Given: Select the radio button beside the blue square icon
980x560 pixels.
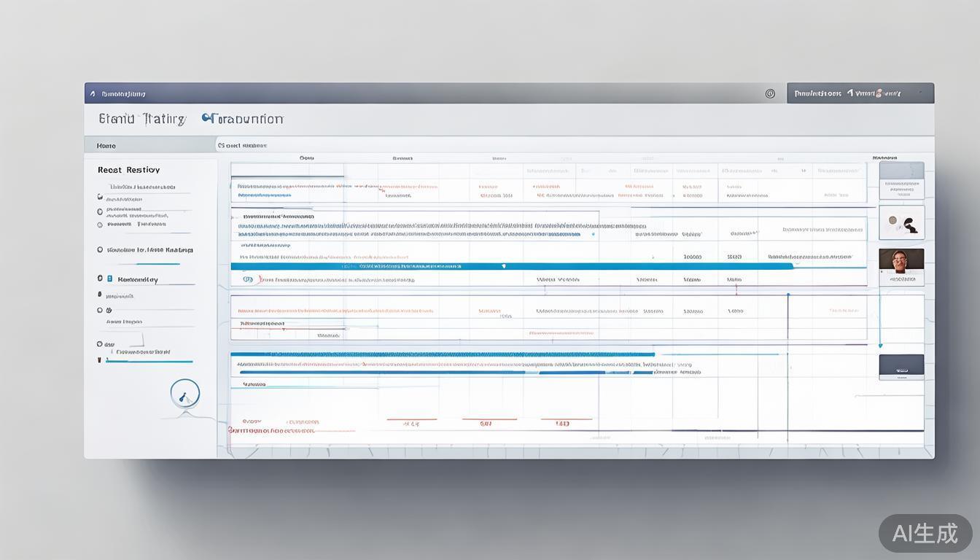Looking at the screenshot, I should pyautogui.click(x=100, y=279).
